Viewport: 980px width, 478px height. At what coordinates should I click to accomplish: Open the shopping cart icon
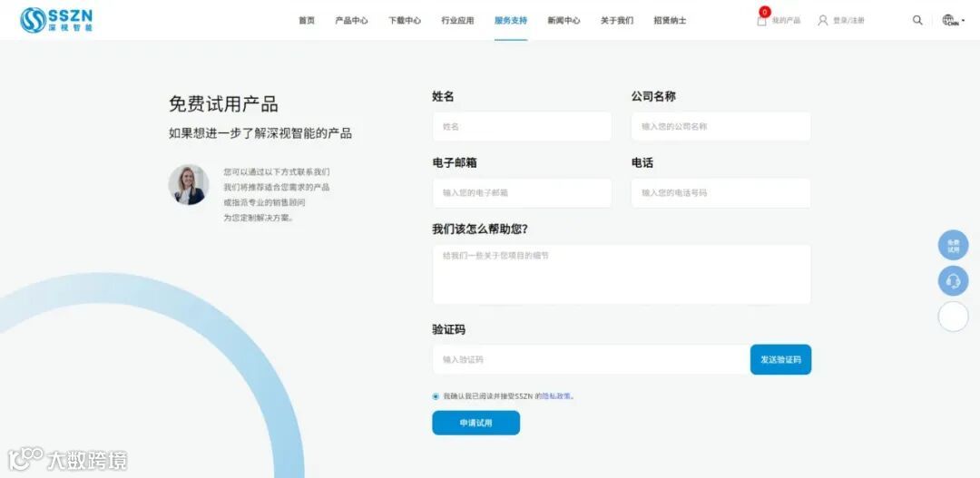(761, 20)
